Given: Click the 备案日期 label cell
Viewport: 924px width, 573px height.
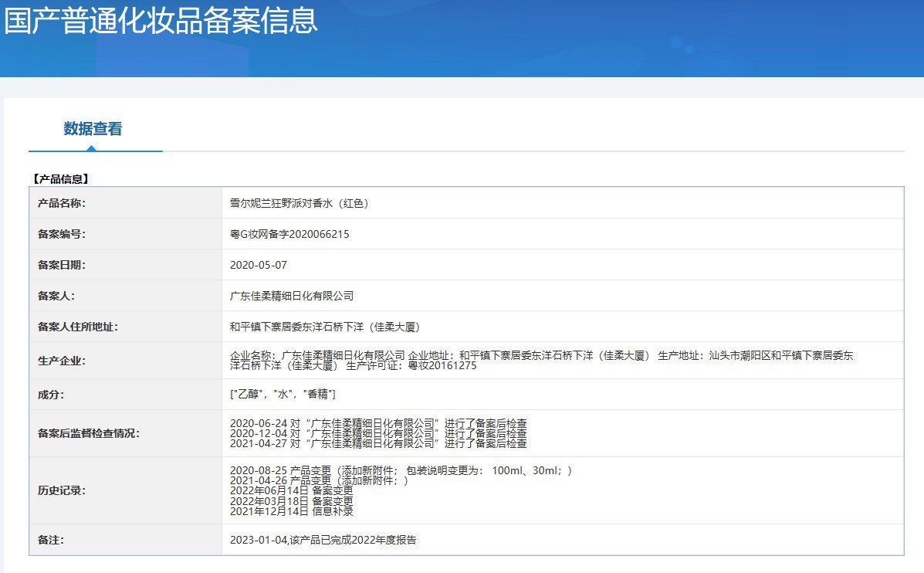Looking at the screenshot, I should [x=126, y=265].
